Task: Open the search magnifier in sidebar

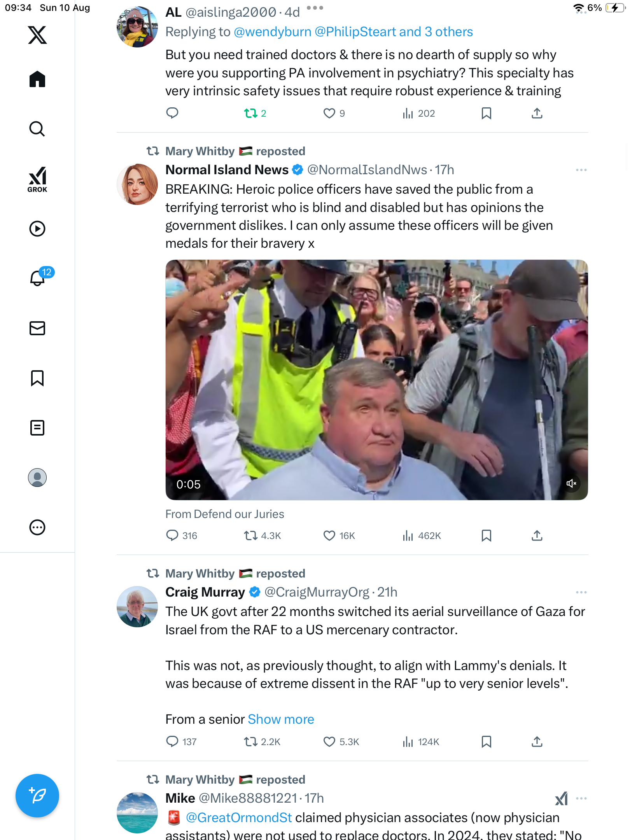Action: click(37, 129)
